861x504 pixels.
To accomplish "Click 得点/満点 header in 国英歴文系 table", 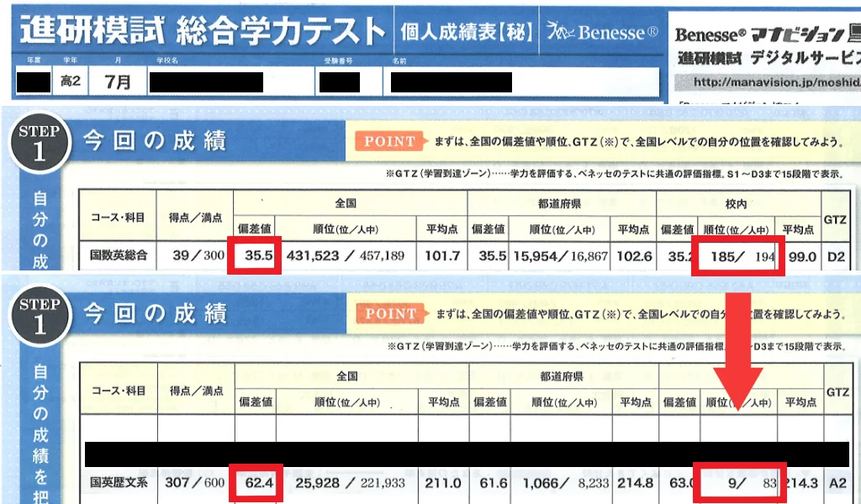I will 197,391.
